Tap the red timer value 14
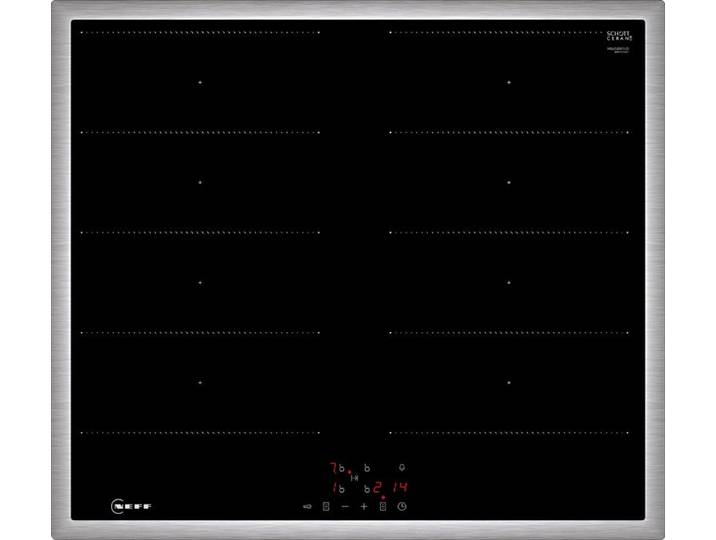716x540 pixels. 400,488
